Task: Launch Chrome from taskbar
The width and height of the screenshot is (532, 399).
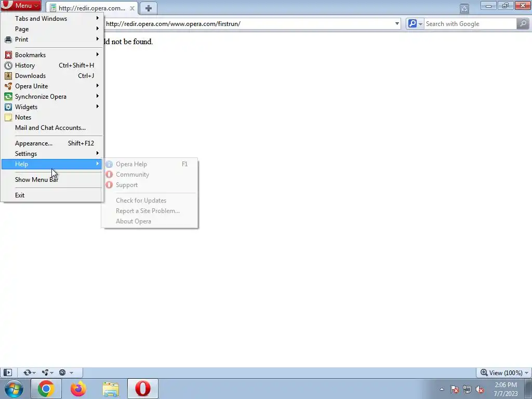Action: coord(46,389)
